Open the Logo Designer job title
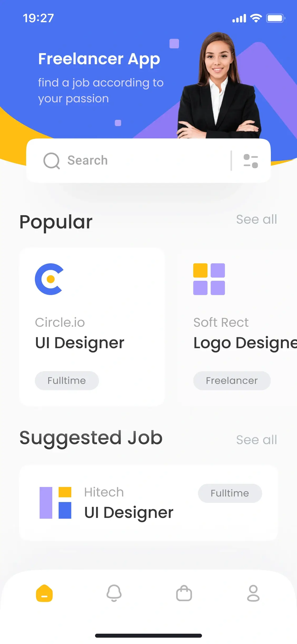Screen dimensions: 297x644 (x=245, y=343)
